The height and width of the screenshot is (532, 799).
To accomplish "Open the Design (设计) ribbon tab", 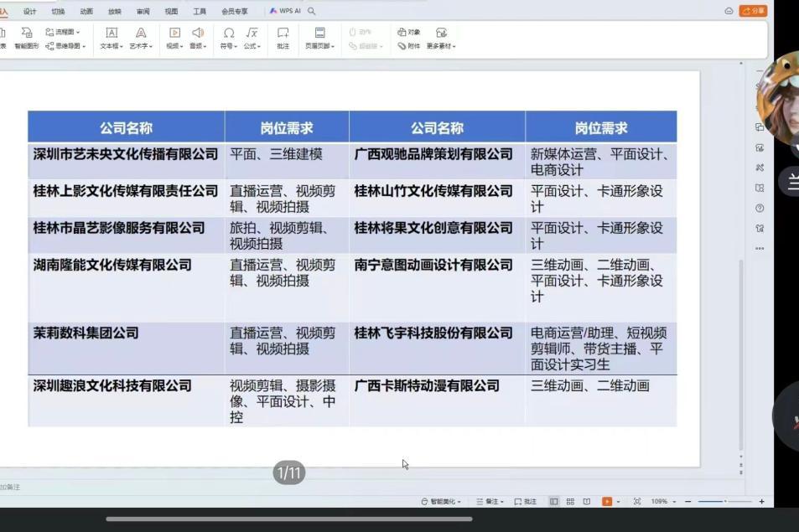I will [x=30, y=12].
